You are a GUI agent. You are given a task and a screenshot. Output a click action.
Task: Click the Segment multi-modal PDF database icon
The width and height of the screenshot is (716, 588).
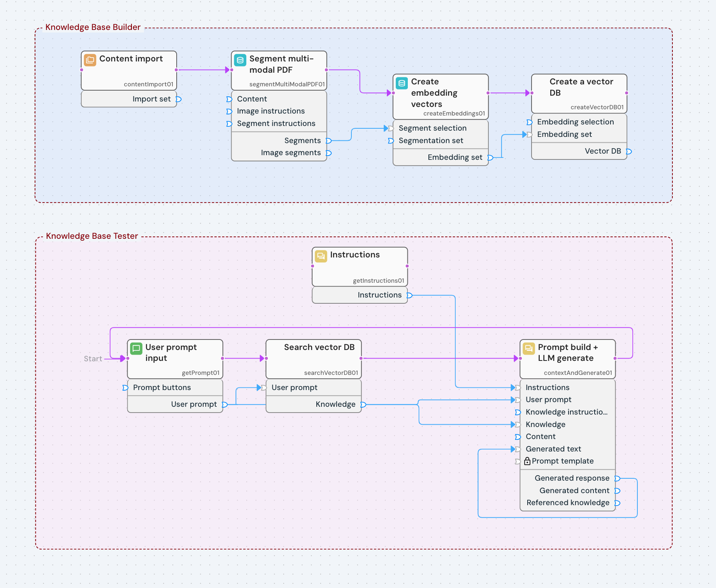[240, 61]
